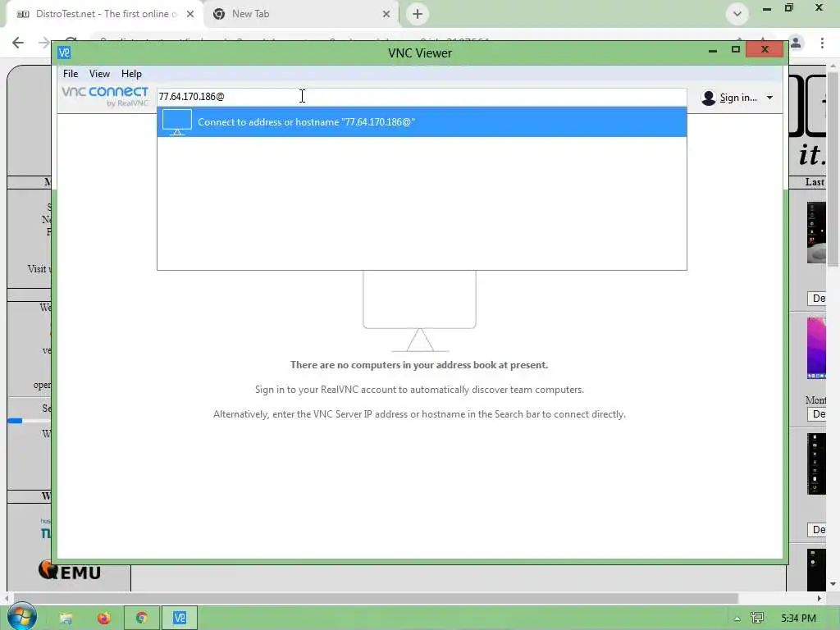
Task: Select 'Connect to address or hostname' suggestion
Action: (x=422, y=122)
